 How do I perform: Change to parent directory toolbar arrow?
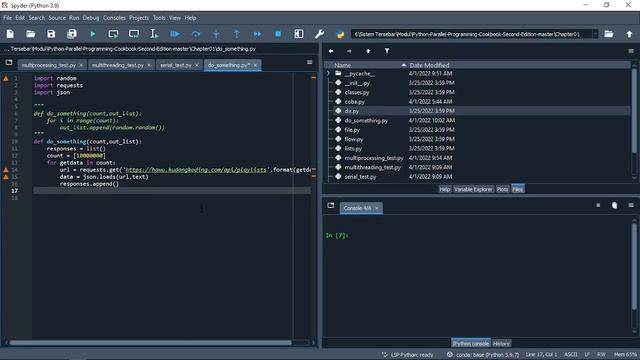click(x=629, y=34)
